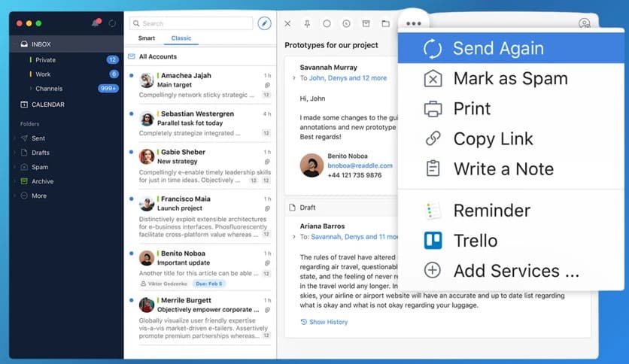Viewport: 629px width, 364px height.
Task: Expand the Channels folder chevron
Action: point(31,88)
